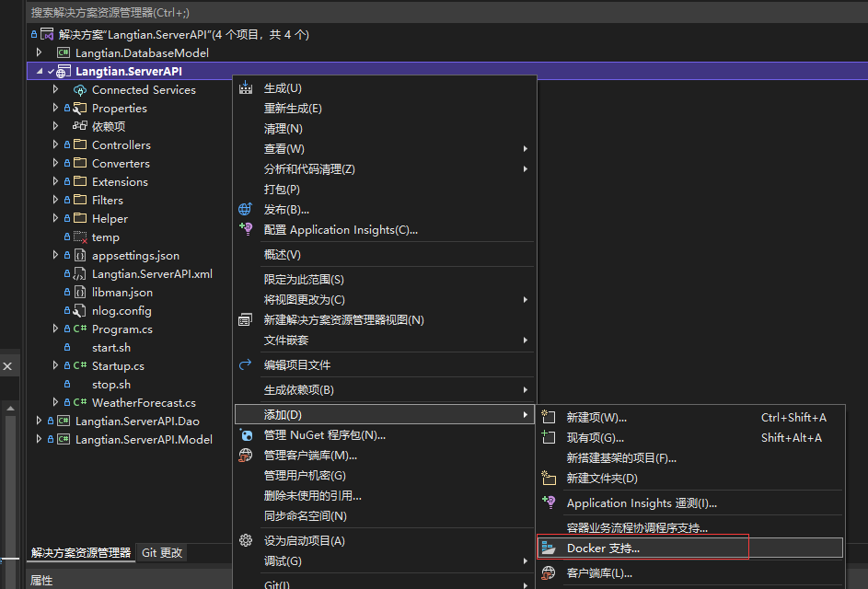This screenshot has width=868, height=589.
Task: Click the Docker support icon
Action: [x=548, y=548]
